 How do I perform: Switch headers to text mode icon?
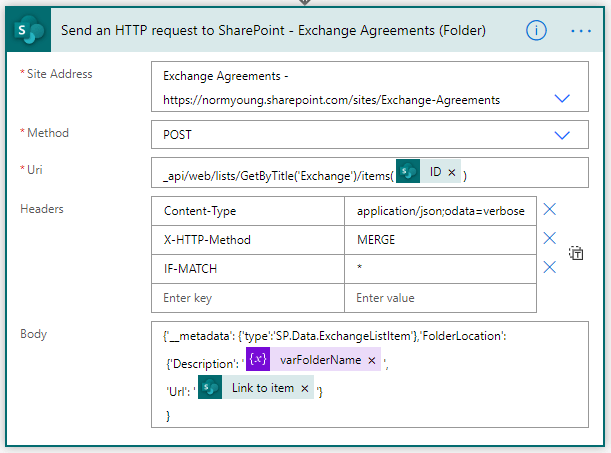click(x=577, y=254)
